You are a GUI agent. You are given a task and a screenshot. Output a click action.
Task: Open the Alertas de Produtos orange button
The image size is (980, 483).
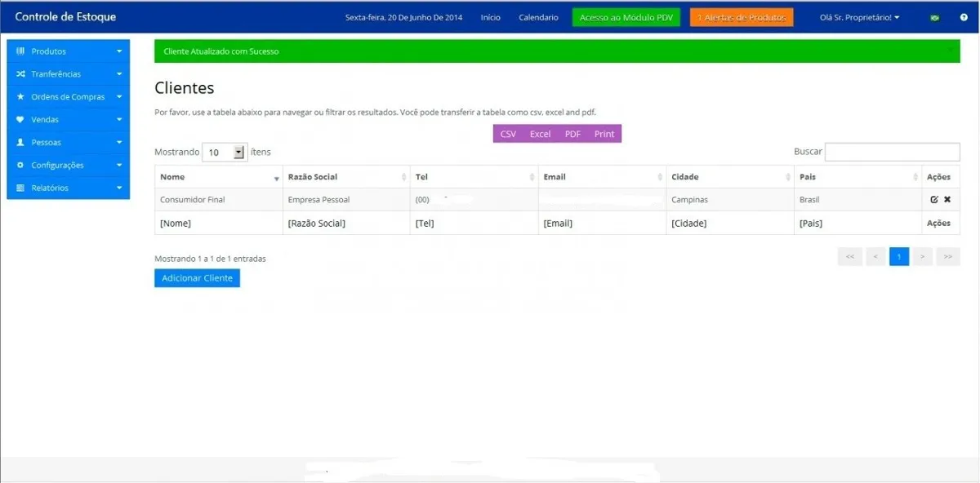[x=741, y=17]
